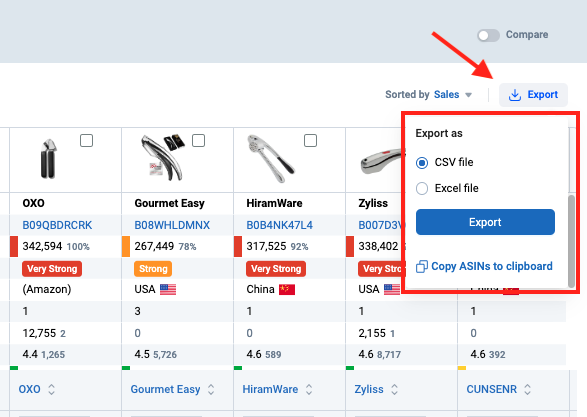Open the Zyliss ASIN link B007D3V
The width and height of the screenshot is (587, 417).
pyautogui.click(x=381, y=225)
